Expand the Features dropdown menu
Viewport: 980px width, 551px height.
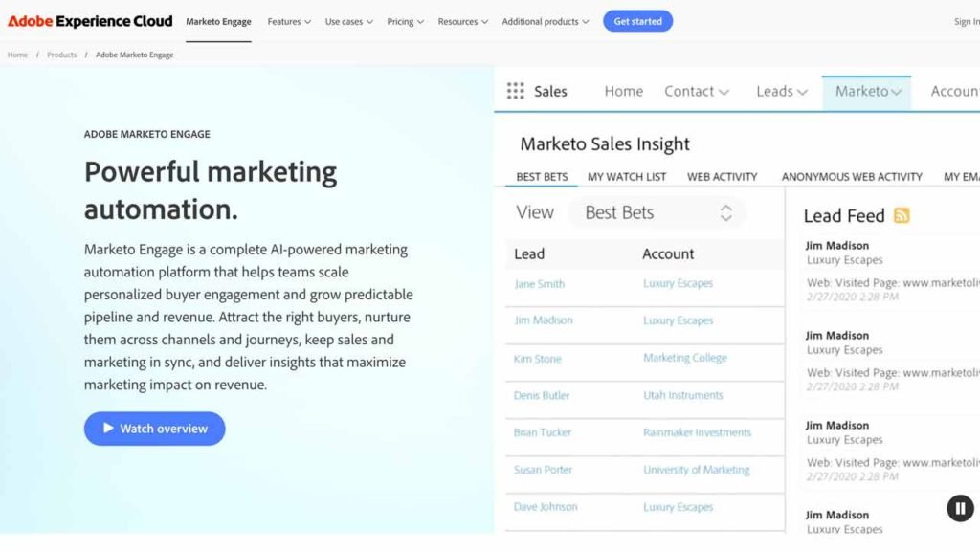(x=289, y=21)
